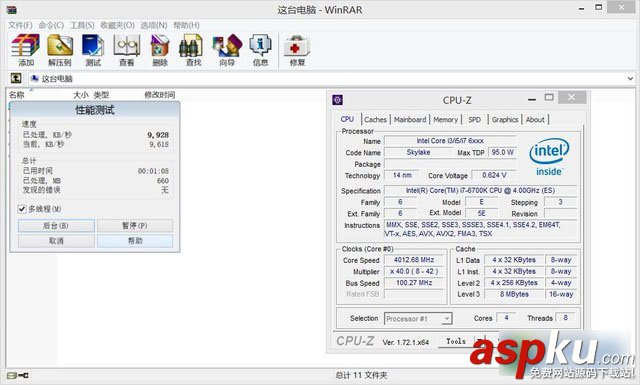Switch to the Mainboard tab
Image resolution: width=640 pixels, height=385 pixels.
click(x=410, y=120)
